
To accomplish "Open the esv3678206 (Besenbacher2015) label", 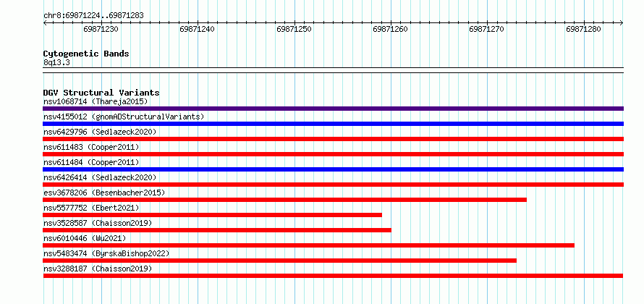I will (x=104, y=193).
